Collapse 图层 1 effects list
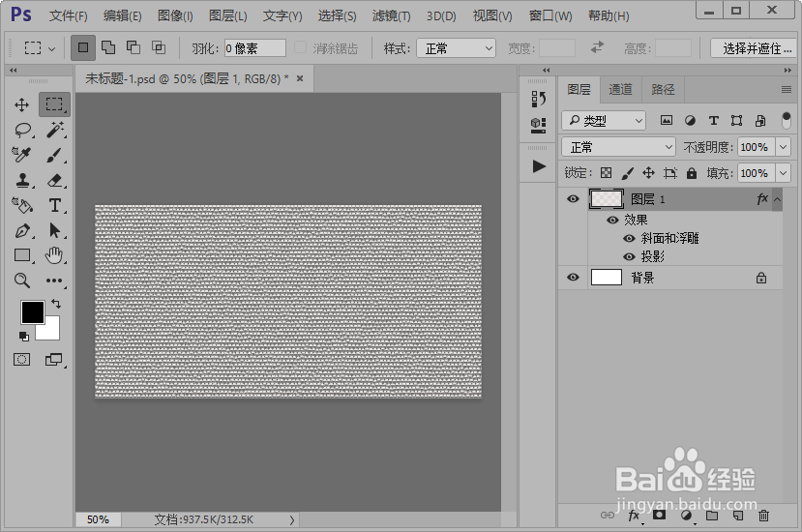Image resolution: width=802 pixels, height=532 pixels. (x=777, y=199)
